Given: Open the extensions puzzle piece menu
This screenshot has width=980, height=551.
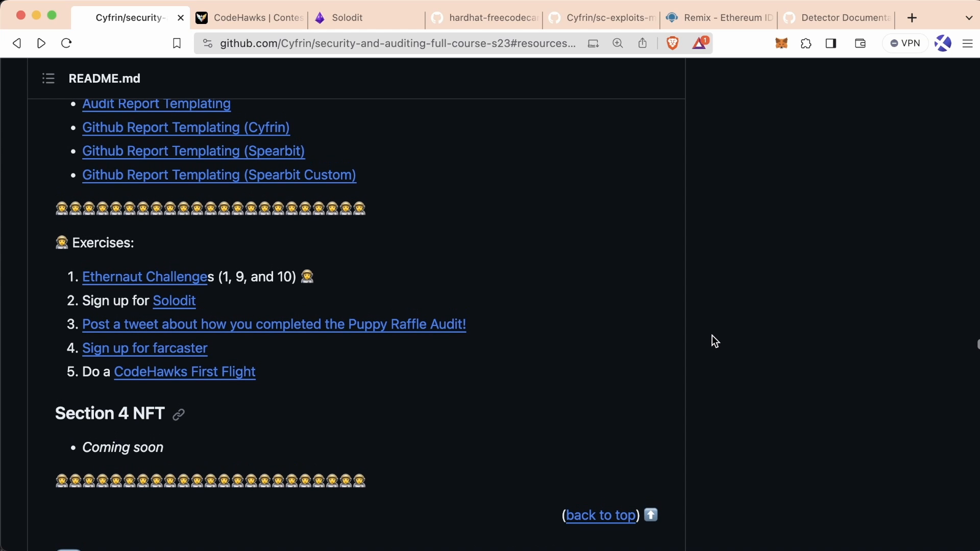Looking at the screenshot, I should coord(806,43).
